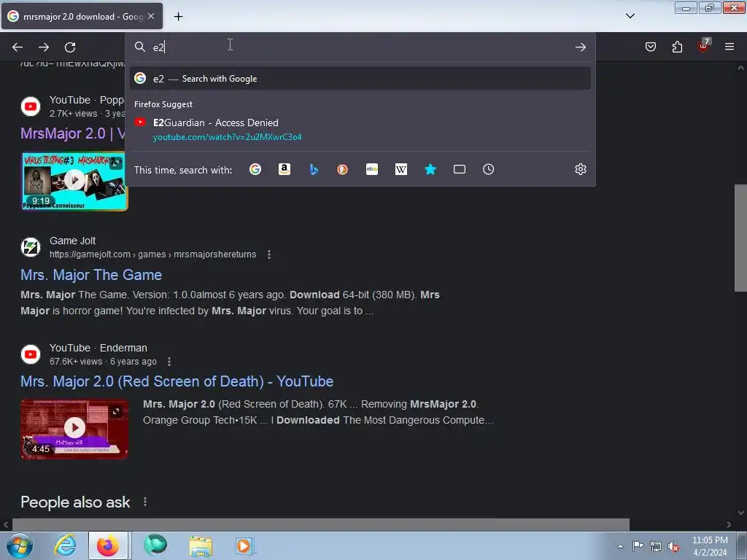Go forward to the next page
Viewport: 747px width, 560px height.
pos(44,47)
